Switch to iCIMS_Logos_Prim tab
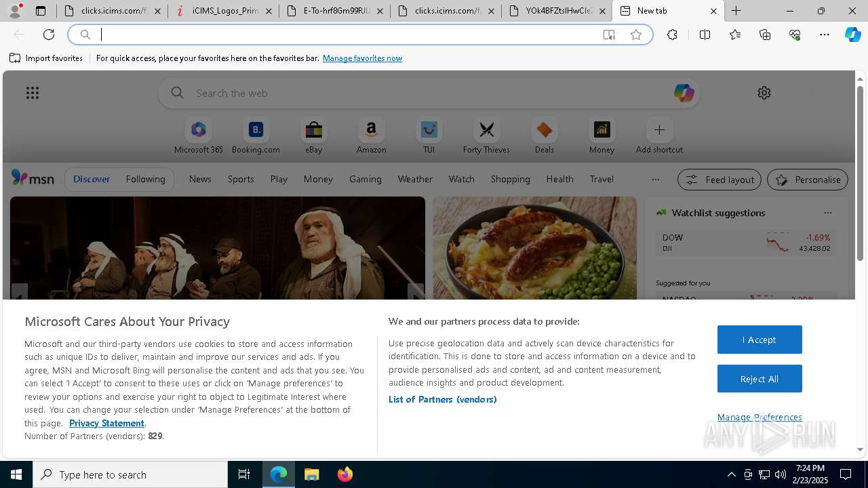This screenshot has width=868, height=488. pos(223,11)
